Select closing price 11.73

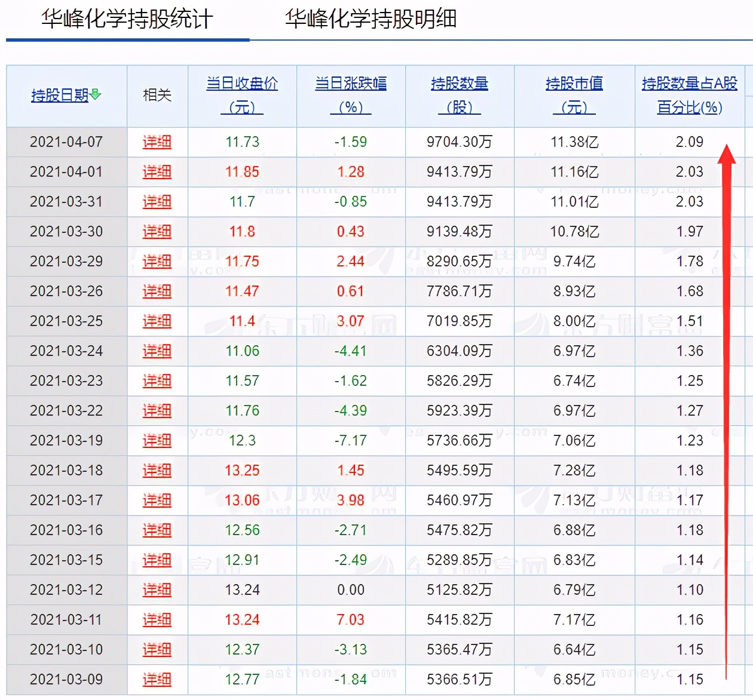coord(242,142)
